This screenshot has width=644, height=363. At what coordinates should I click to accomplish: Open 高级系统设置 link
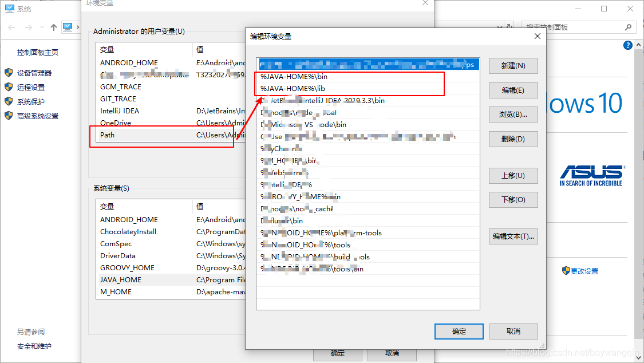[37, 116]
